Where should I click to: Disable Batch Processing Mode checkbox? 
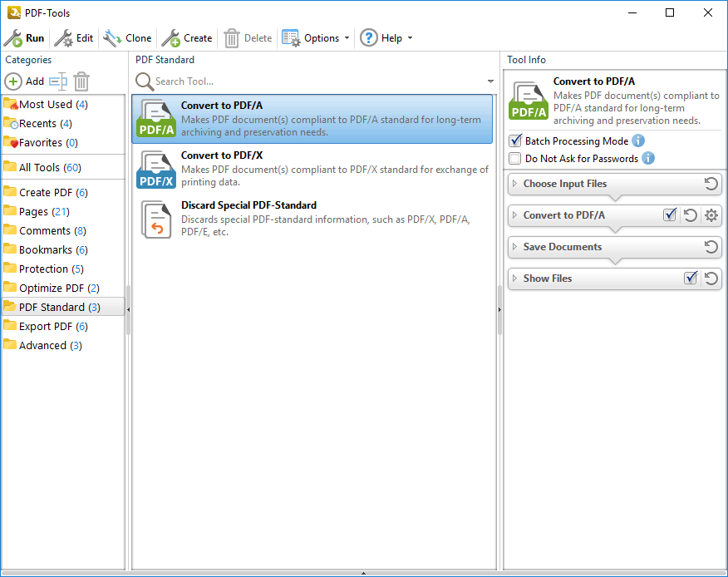(515, 141)
